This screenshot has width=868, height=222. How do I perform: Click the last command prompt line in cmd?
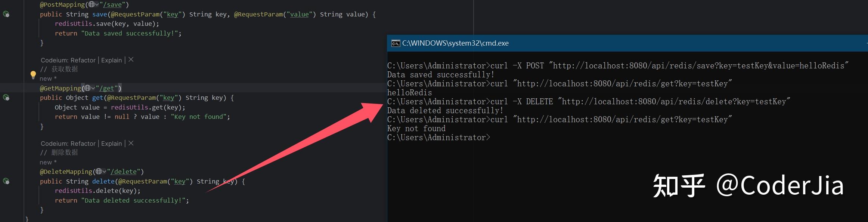tap(438, 138)
